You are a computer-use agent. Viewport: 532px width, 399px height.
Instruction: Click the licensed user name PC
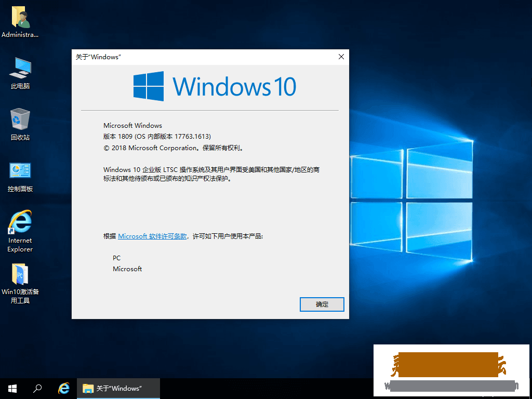point(117,258)
